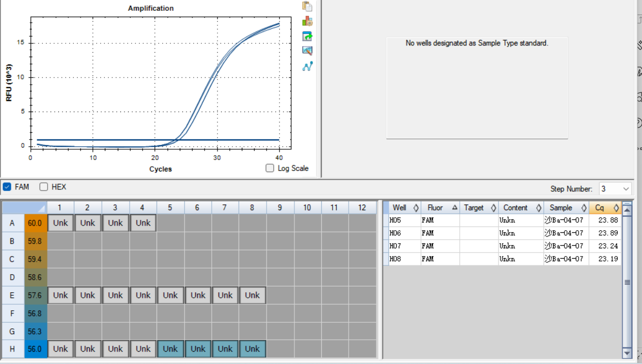642x364 pixels.
Task: Select plate column header 1
Action: click(60, 208)
